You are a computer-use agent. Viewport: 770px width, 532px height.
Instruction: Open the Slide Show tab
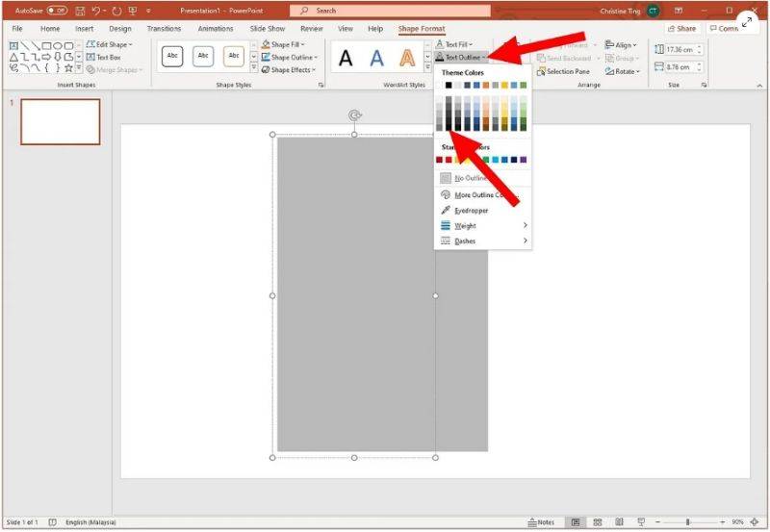point(268,29)
